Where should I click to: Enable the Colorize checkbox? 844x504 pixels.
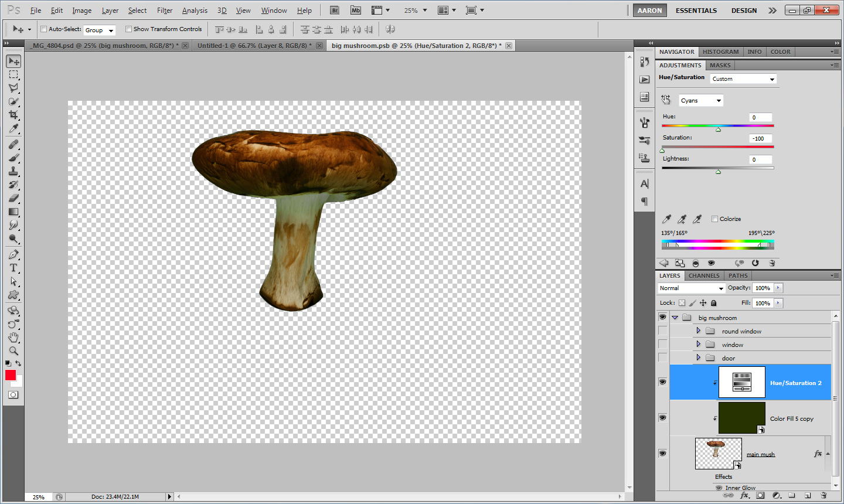point(714,219)
